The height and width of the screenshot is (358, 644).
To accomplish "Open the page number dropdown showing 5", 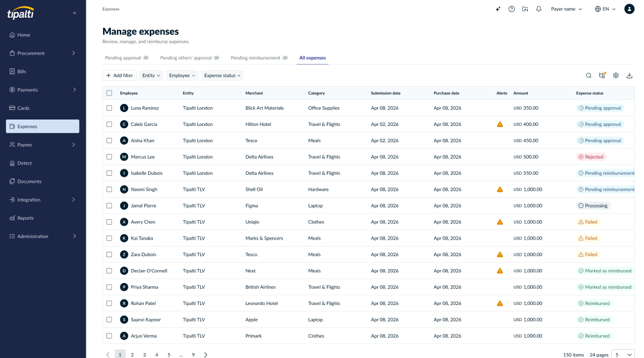I will tap(623, 355).
